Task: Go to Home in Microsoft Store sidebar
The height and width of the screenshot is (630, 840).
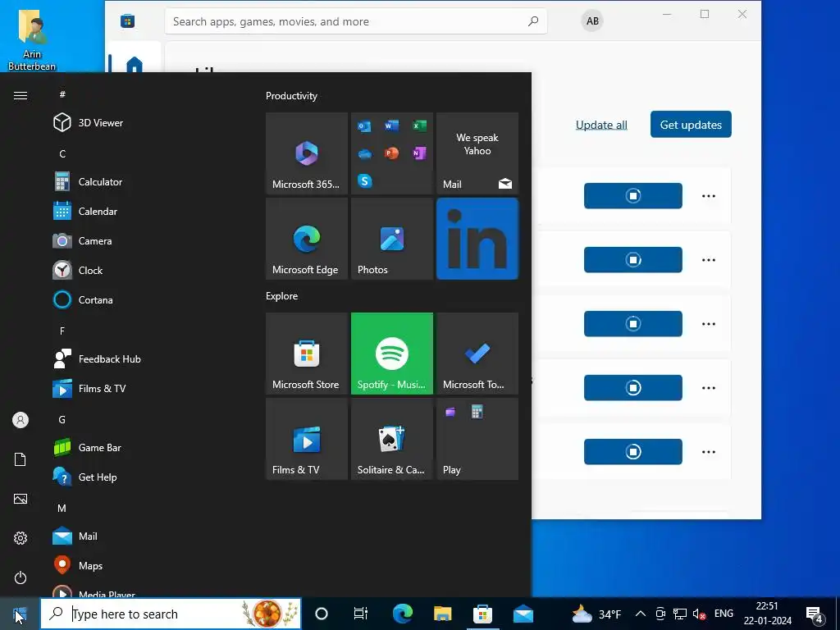Action: (x=135, y=63)
